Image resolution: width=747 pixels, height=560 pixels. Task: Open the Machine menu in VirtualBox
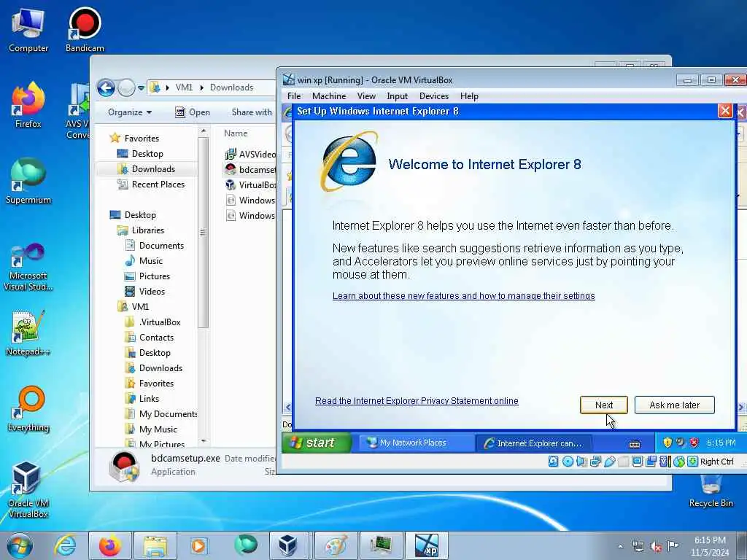[329, 96]
